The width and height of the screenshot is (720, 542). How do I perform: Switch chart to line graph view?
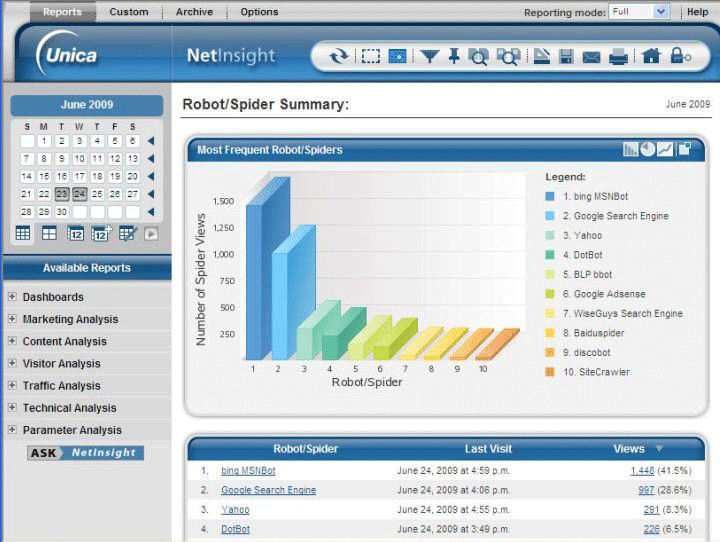click(665, 149)
